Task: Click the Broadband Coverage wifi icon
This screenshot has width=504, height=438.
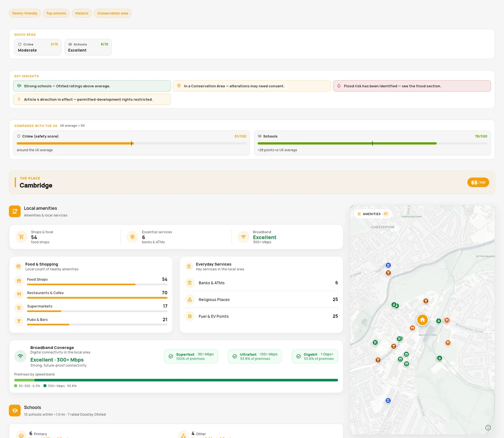Action: tap(21, 356)
